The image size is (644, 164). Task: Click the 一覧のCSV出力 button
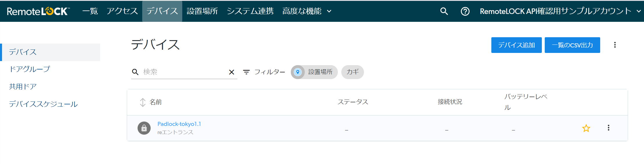572,45
